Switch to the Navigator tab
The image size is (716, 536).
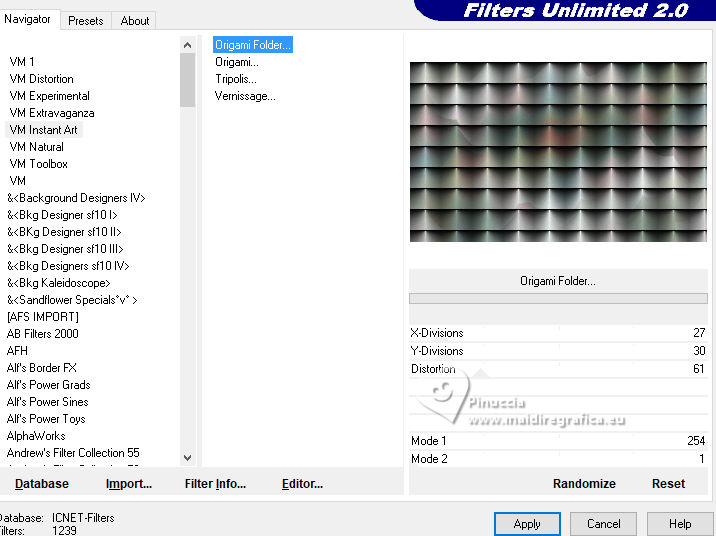coord(27,20)
